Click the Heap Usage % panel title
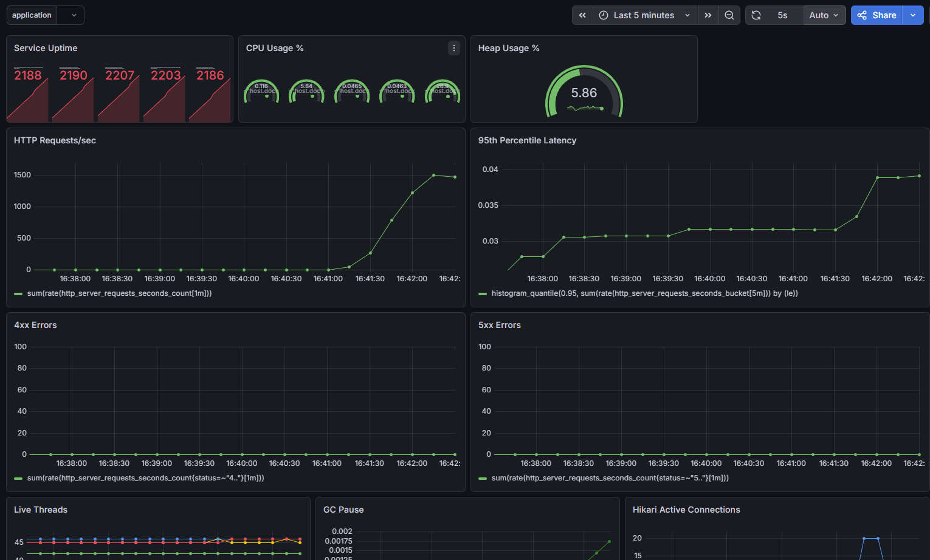This screenshot has width=930, height=560. (x=509, y=48)
